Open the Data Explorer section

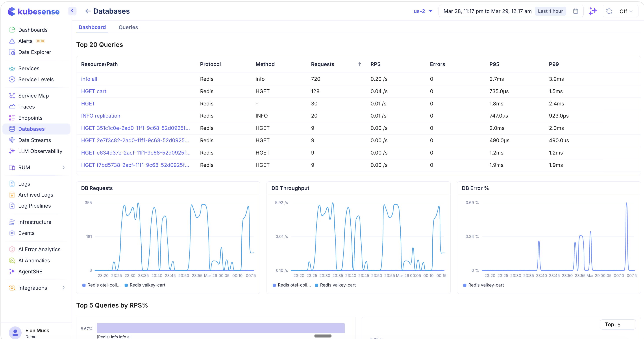[x=35, y=52]
